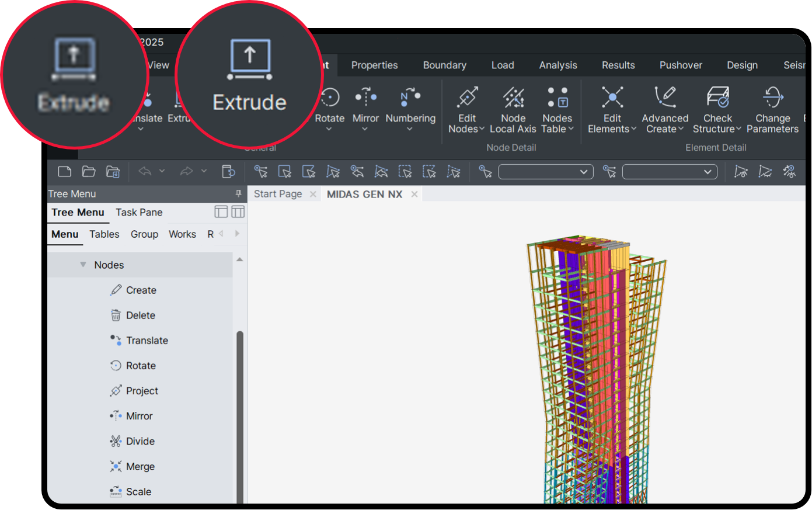The width and height of the screenshot is (812, 510).
Task: Click the Nodes Table ribbon icon
Action: tap(557, 97)
